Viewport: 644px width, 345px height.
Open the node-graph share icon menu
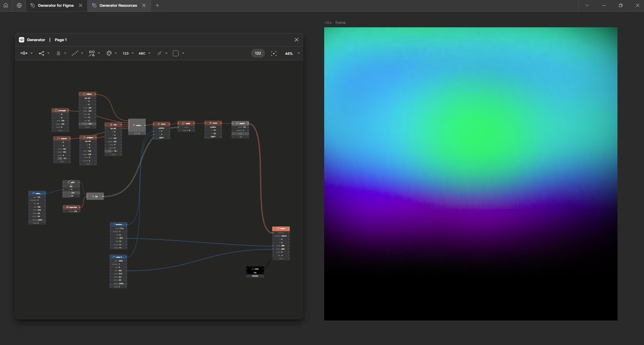pyautogui.click(x=42, y=54)
